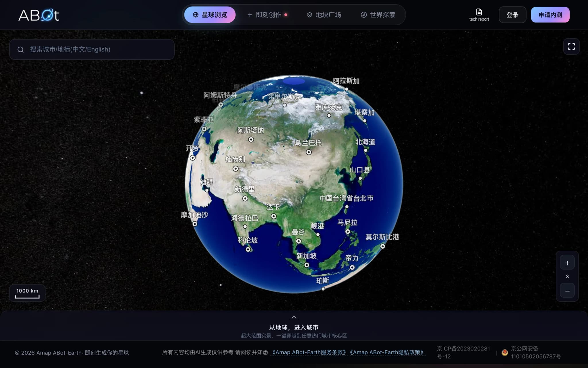
Task: Select the 马尼拉 city marker
Action: click(x=348, y=231)
